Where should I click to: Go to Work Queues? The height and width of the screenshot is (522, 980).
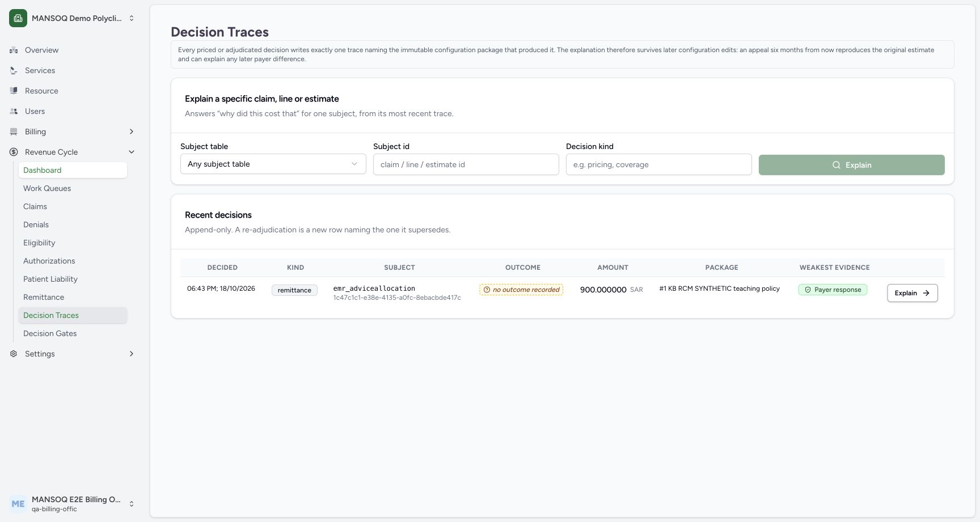pyautogui.click(x=73, y=188)
